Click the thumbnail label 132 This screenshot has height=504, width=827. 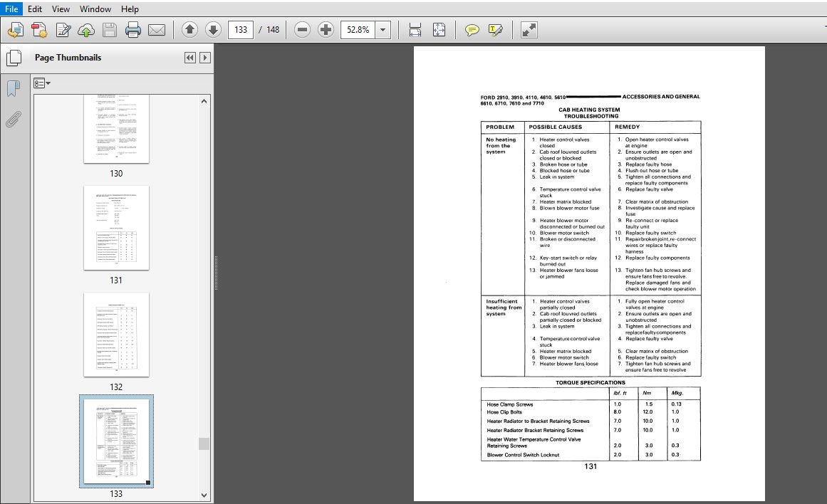116,387
